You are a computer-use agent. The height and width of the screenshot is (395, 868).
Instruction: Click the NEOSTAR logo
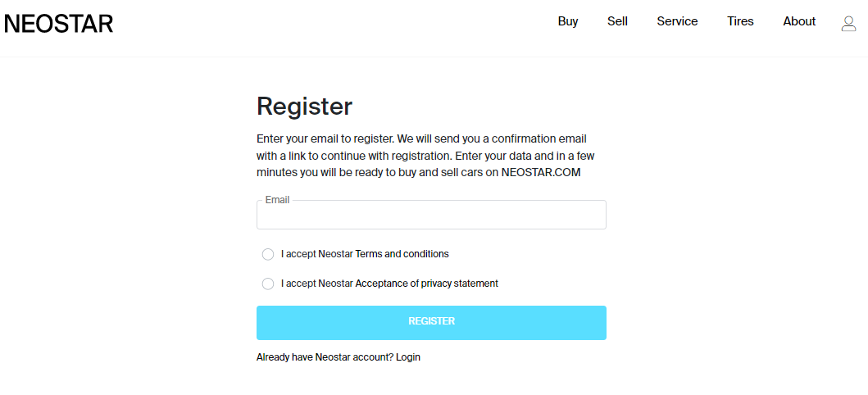(59, 24)
